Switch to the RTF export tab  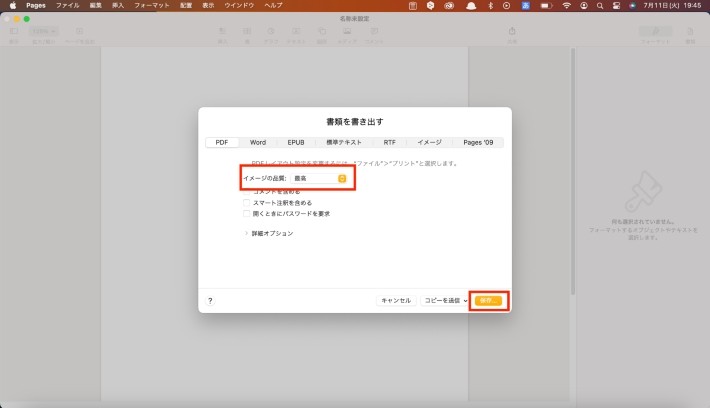coord(389,142)
